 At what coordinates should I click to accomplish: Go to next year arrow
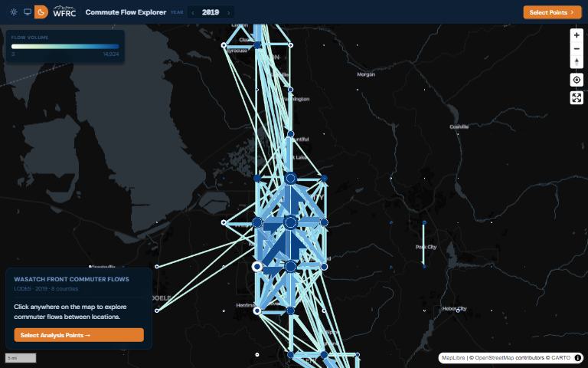228,12
